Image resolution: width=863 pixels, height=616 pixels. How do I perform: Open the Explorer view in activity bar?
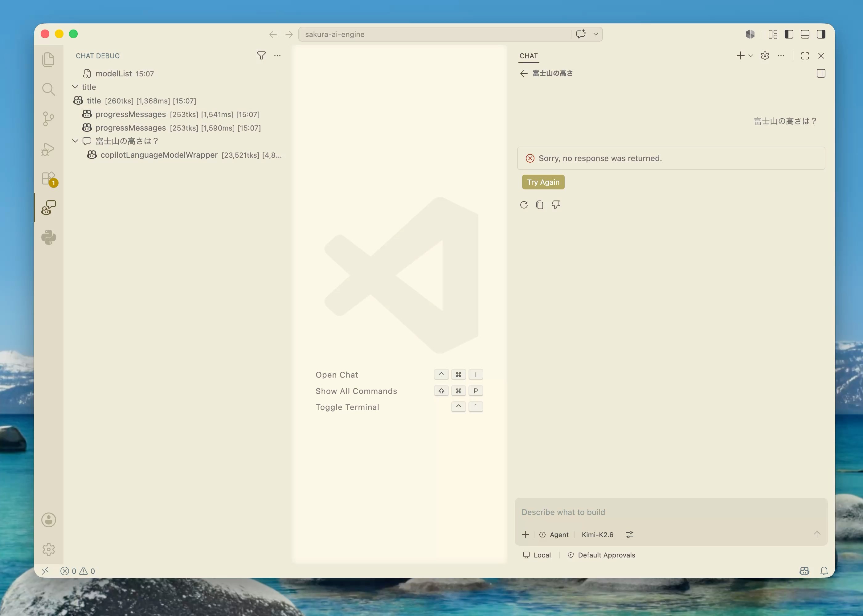[49, 59]
